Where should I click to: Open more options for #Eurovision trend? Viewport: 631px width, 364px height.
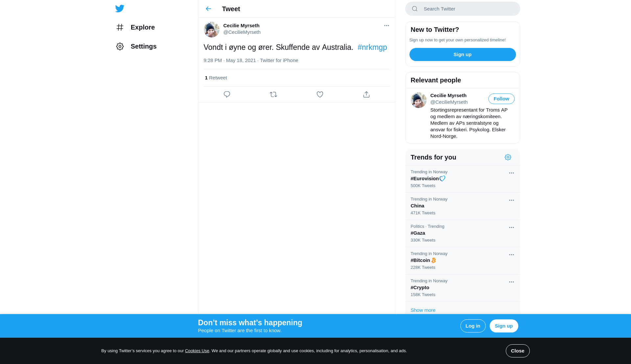[x=511, y=173]
